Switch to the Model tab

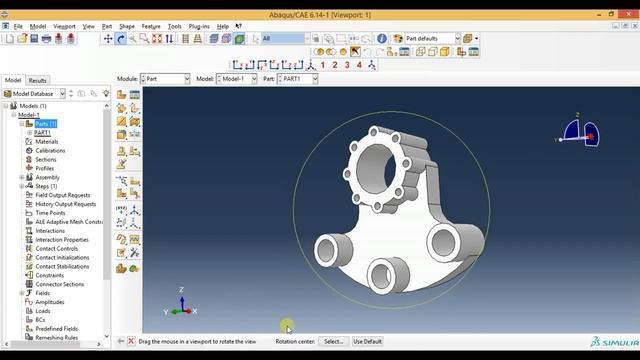(x=13, y=80)
